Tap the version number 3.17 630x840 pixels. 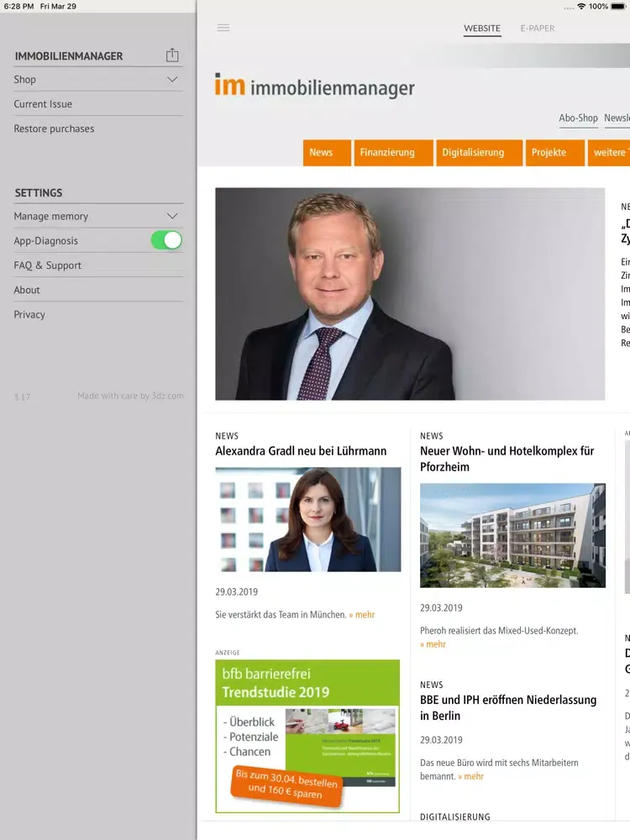coord(22,397)
